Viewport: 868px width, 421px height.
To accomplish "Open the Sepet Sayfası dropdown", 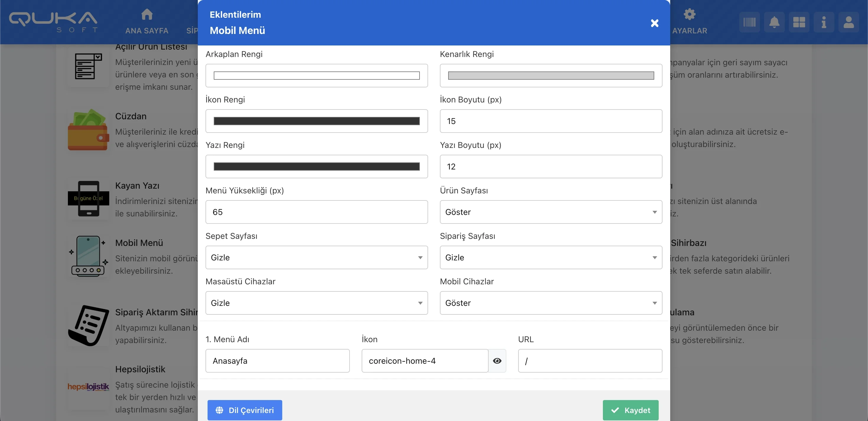I will [316, 257].
